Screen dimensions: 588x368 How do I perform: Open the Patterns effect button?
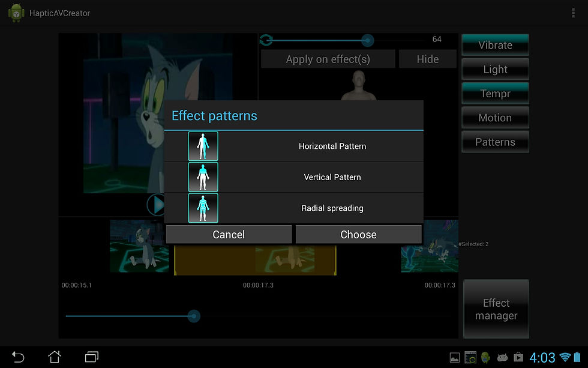click(495, 142)
